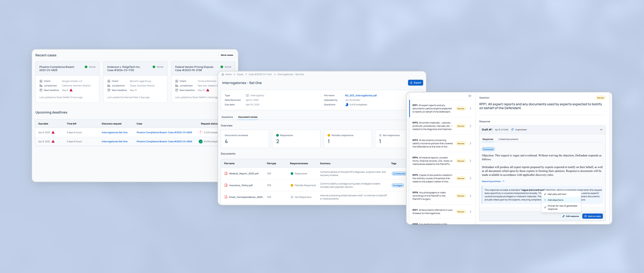Click the Review badge on RFP7
This screenshot has height=273, width=644.
(461, 212)
